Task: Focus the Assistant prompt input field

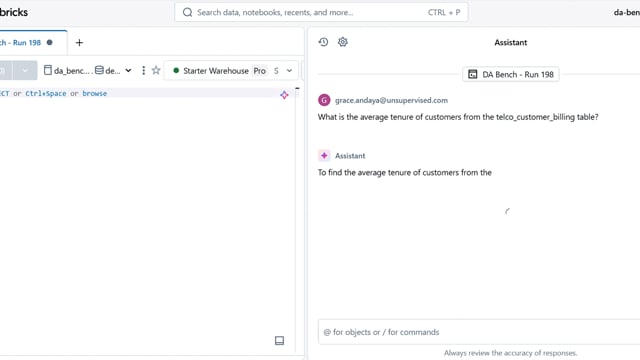Action: (479, 332)
